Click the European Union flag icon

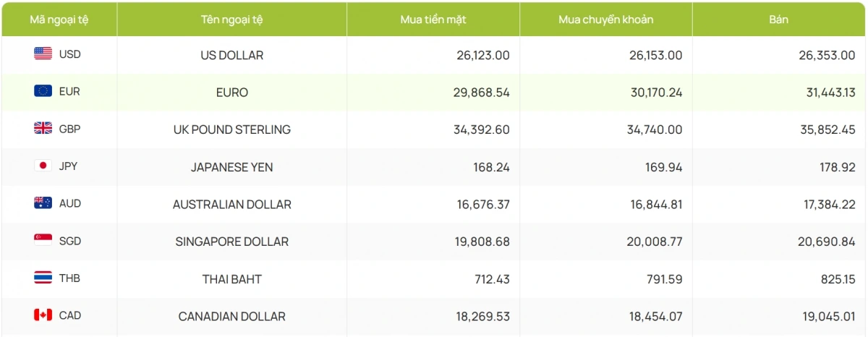[43, 91]
